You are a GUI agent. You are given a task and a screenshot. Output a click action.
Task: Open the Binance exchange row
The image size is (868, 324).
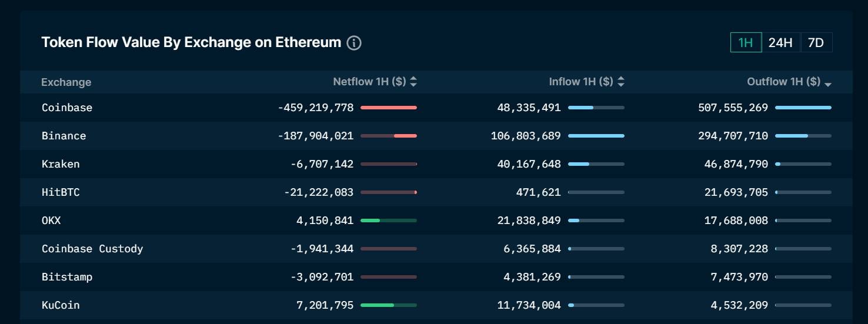click(x=436, y=136)
